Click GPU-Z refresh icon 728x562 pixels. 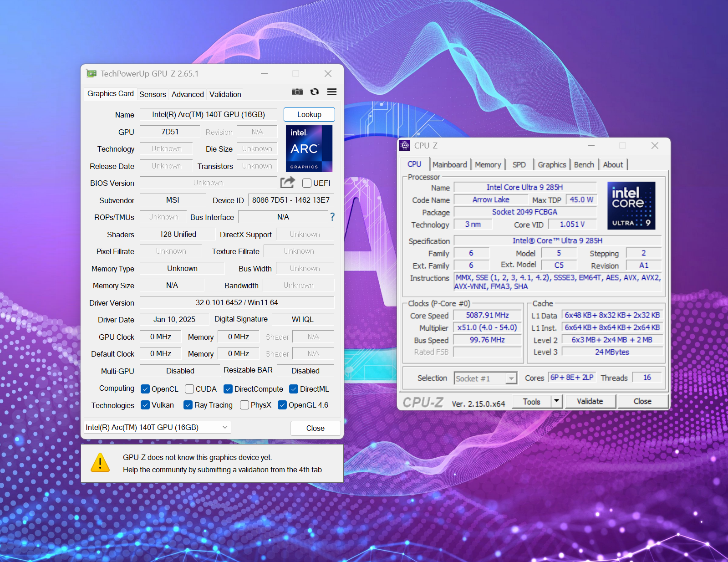point(315,92)
